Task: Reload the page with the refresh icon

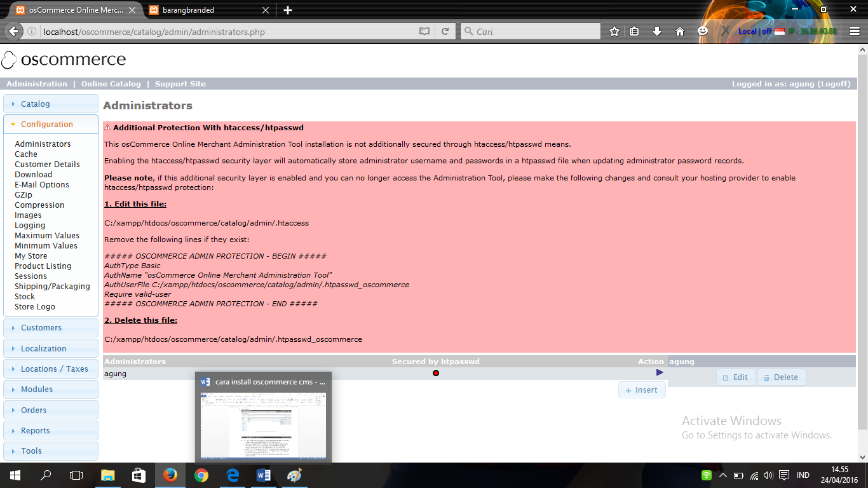Action: pos(445,31)
